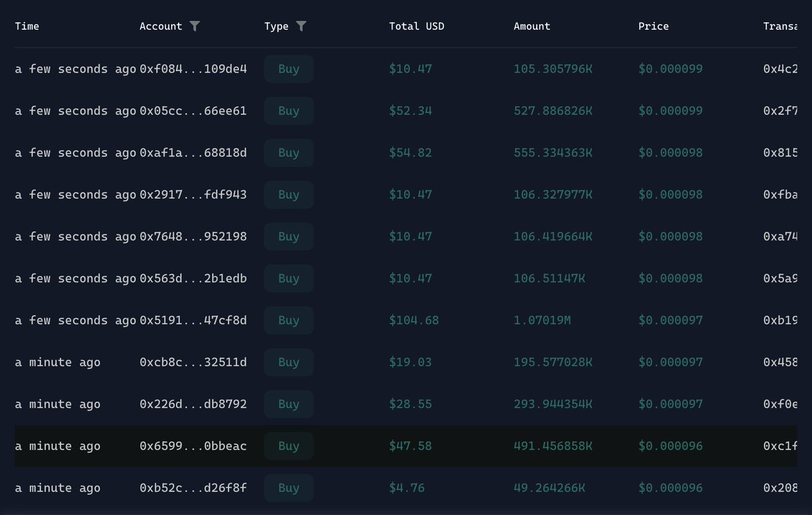This screenshot has height=515, width=812.
Task: Open account 0x563d...2b1edb
Action: (x=194, y=279)
